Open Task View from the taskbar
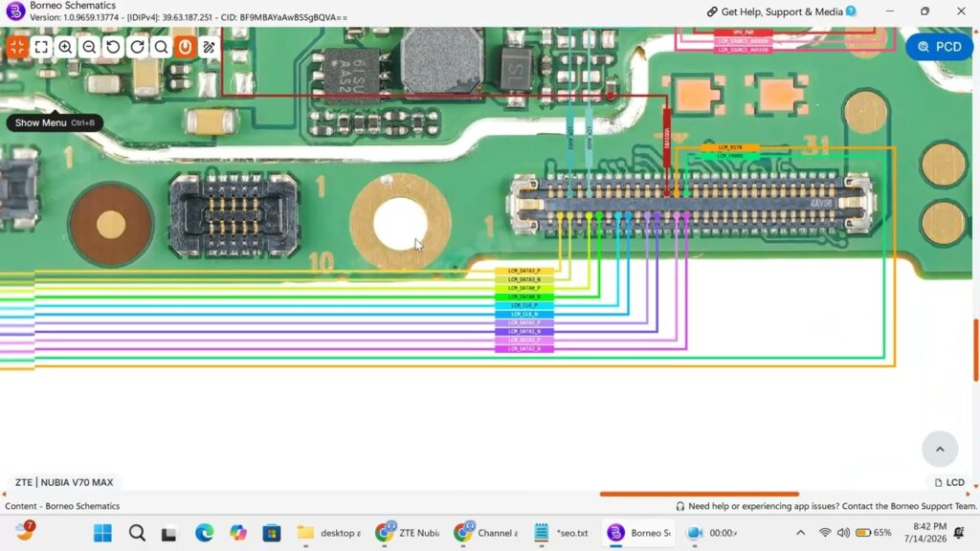Viewport: 980px width, 551px height. 168,534
